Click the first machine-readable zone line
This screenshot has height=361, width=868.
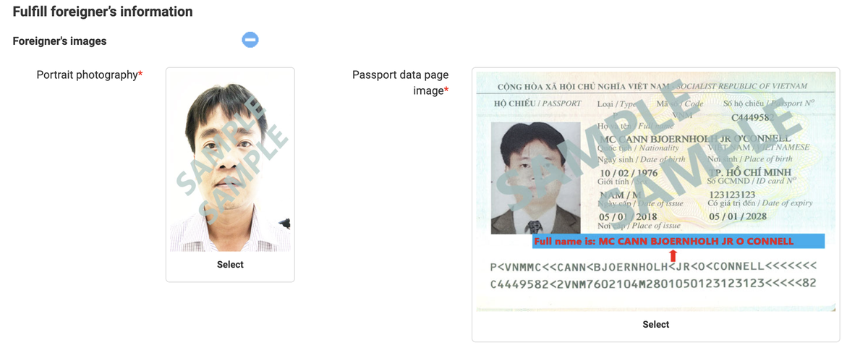pyautogui.click(x=653, y=266)
